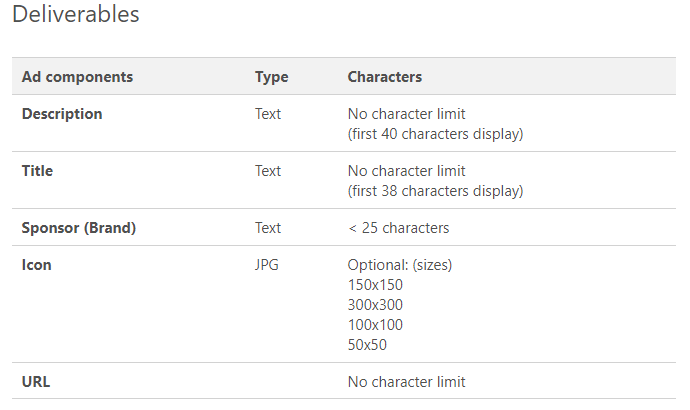Click the Text type in Title row

point(268,171)
